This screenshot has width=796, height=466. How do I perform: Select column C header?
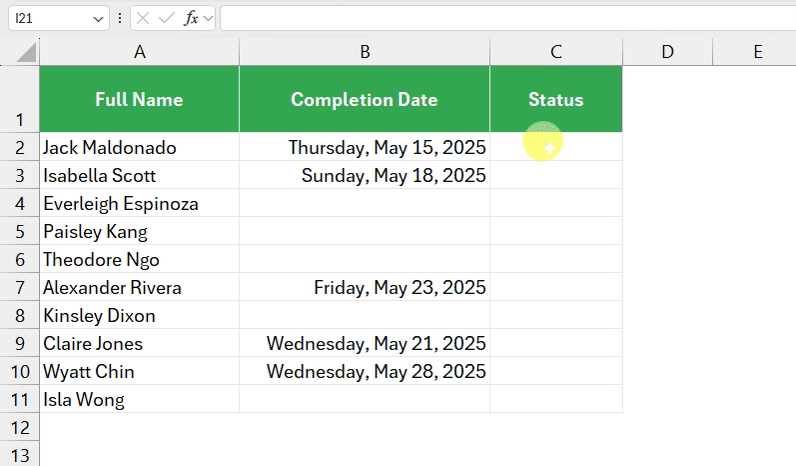[x=556, y=52]
